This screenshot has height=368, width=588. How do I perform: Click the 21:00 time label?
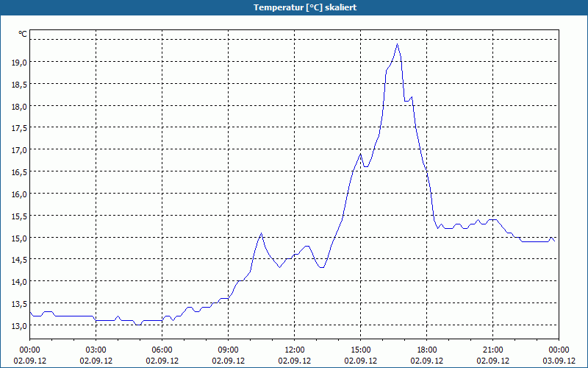coord(492,350)
